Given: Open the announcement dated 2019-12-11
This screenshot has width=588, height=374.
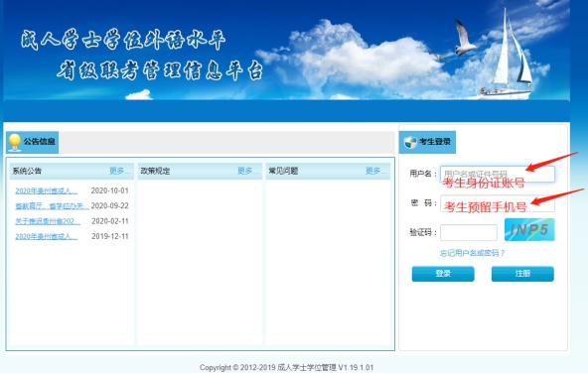Looking at the screenshot, I should (46, 237).
